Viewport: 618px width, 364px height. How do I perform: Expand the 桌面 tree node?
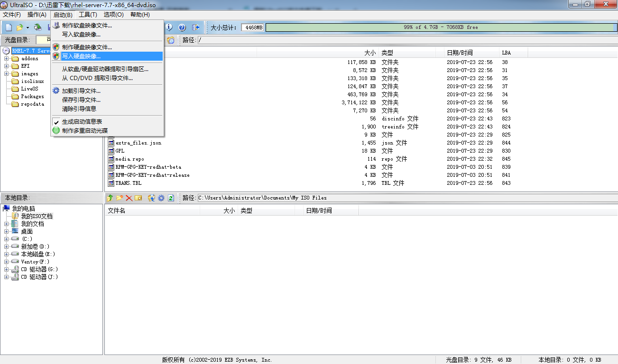click(x=7, y=231)
